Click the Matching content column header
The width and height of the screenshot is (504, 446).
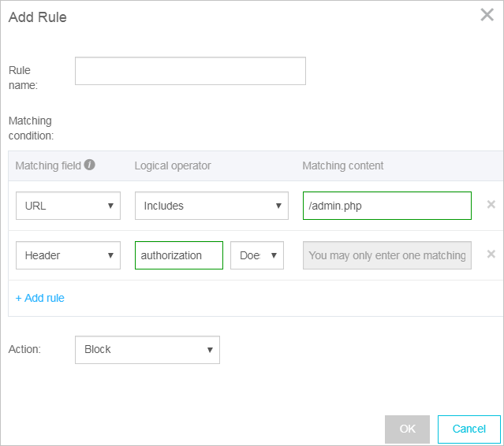pyautogui.click(x=343, y=165)
